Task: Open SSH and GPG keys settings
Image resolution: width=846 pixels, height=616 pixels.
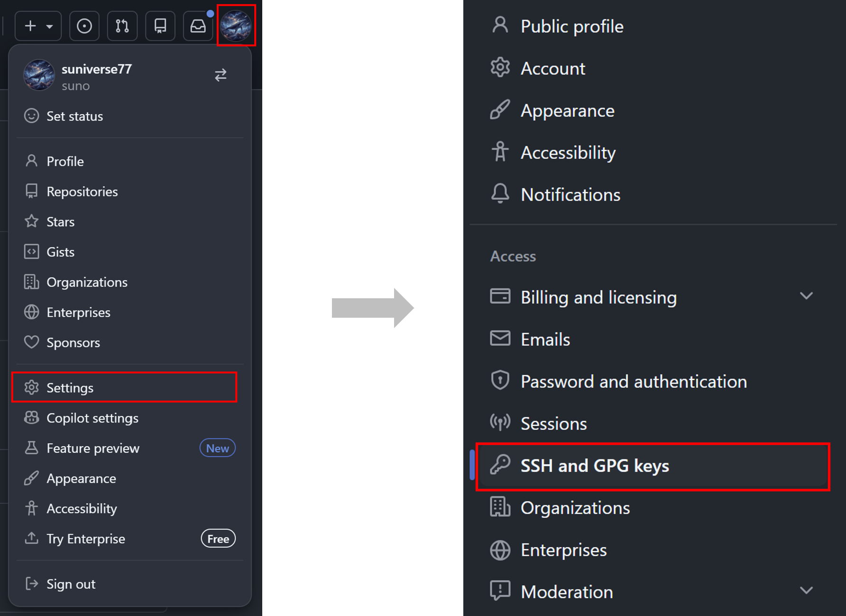Action: (653, 466)
